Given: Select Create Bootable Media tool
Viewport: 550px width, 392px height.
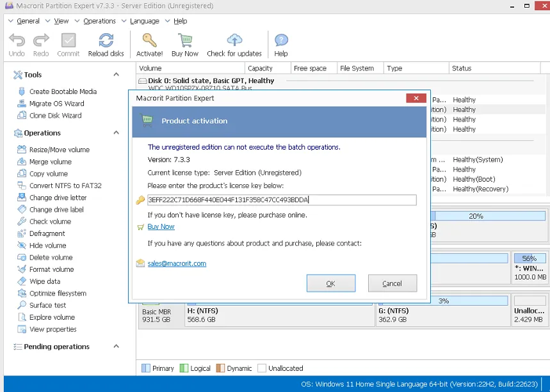Looking at the screenshot, I should point(63,91).
